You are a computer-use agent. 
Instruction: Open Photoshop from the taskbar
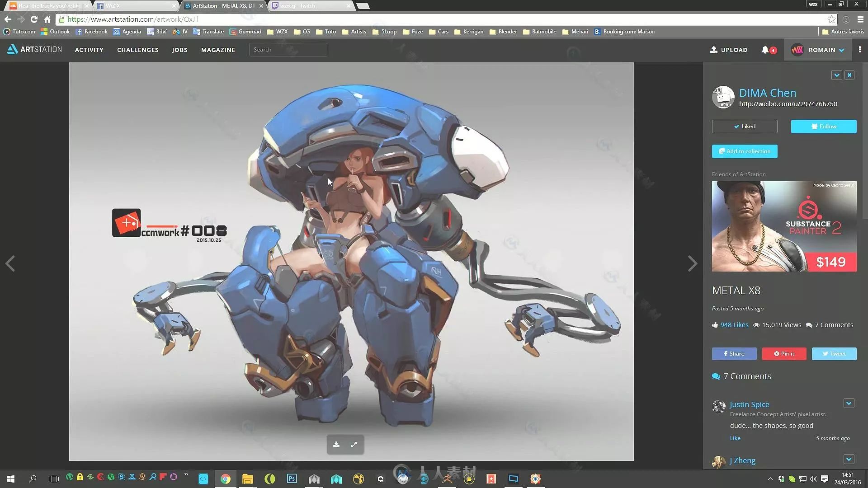pyautogui.click(x=292, y=479)
